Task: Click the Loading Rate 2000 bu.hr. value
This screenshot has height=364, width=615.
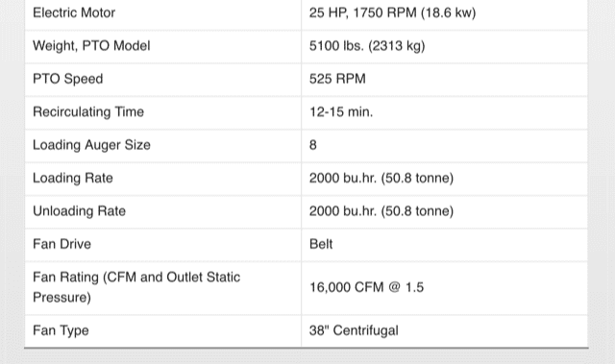Action: 381,179
